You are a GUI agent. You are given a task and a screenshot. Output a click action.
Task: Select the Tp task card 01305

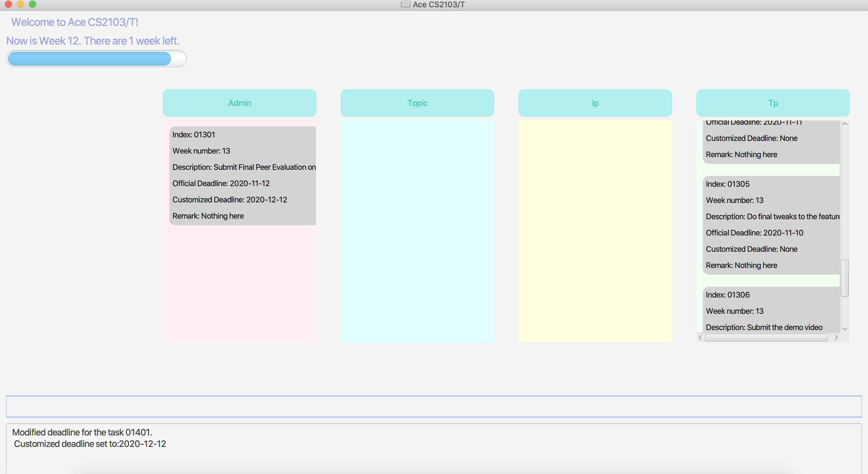(771, 225)
